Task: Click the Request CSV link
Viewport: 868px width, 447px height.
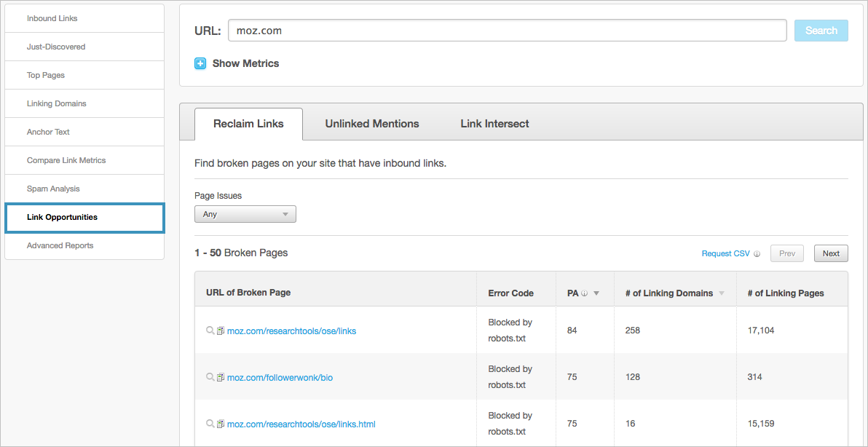Action: [x=726, y=253]
